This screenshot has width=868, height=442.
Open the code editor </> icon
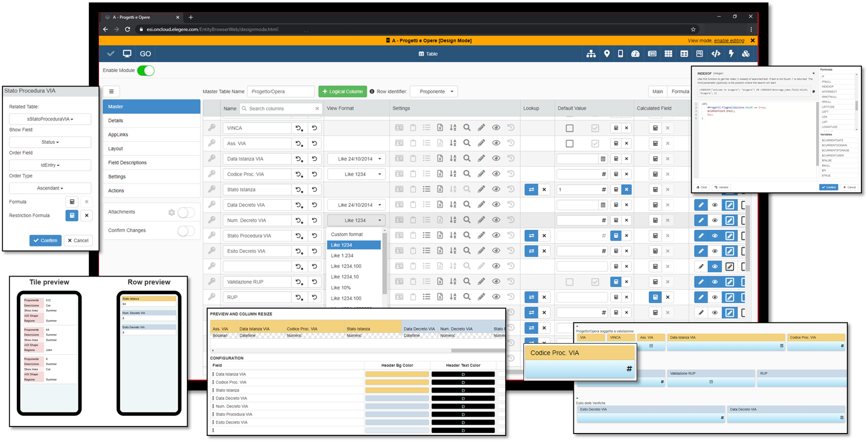pos(716,54)
